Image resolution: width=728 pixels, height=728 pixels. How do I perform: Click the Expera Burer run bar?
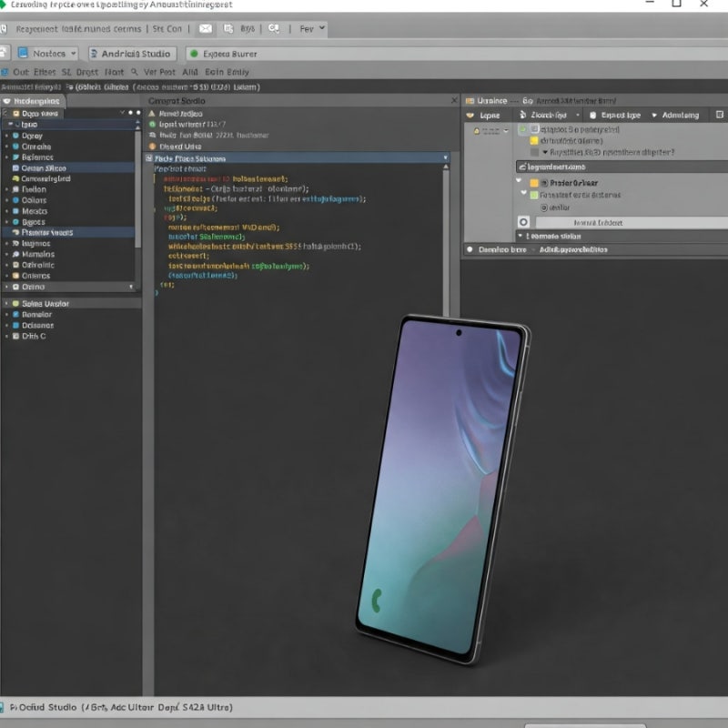point(457,54)
